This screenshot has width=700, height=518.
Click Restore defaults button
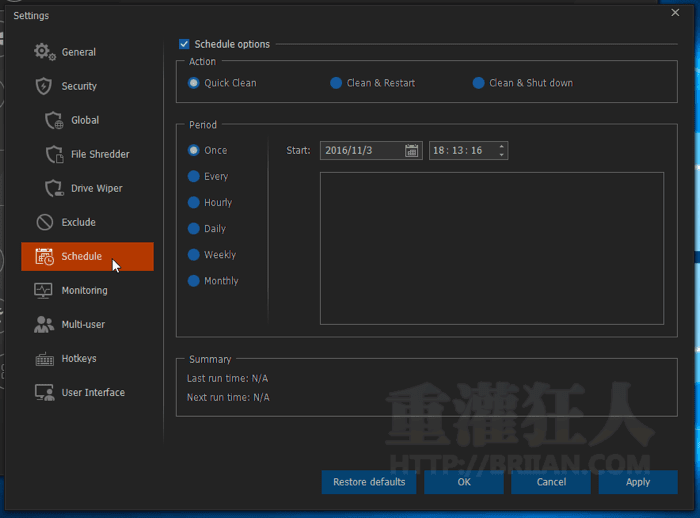(369, 482)
